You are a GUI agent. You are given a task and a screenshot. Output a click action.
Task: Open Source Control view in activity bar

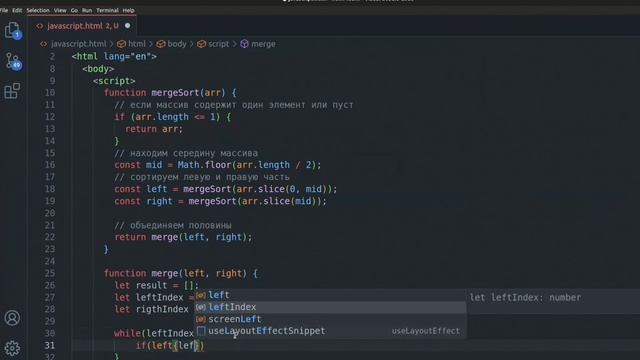pyautogui.click(x=13, y=61)
